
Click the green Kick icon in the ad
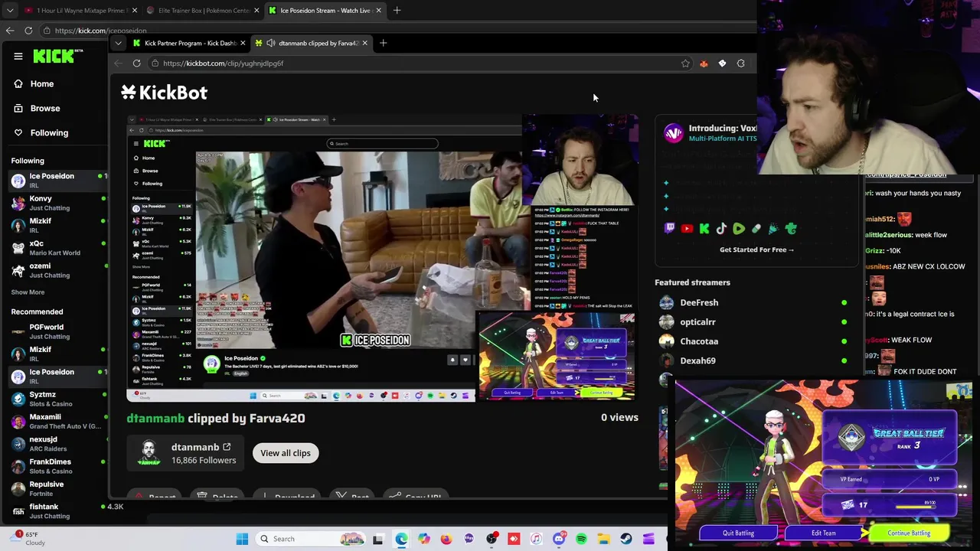(x=704, y=228)
